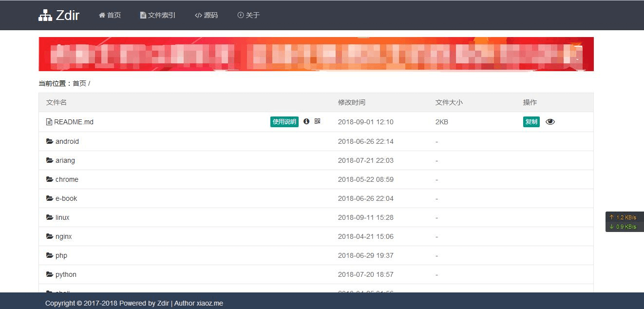Open the python directory
644x309 pixels.
(66, 274)
